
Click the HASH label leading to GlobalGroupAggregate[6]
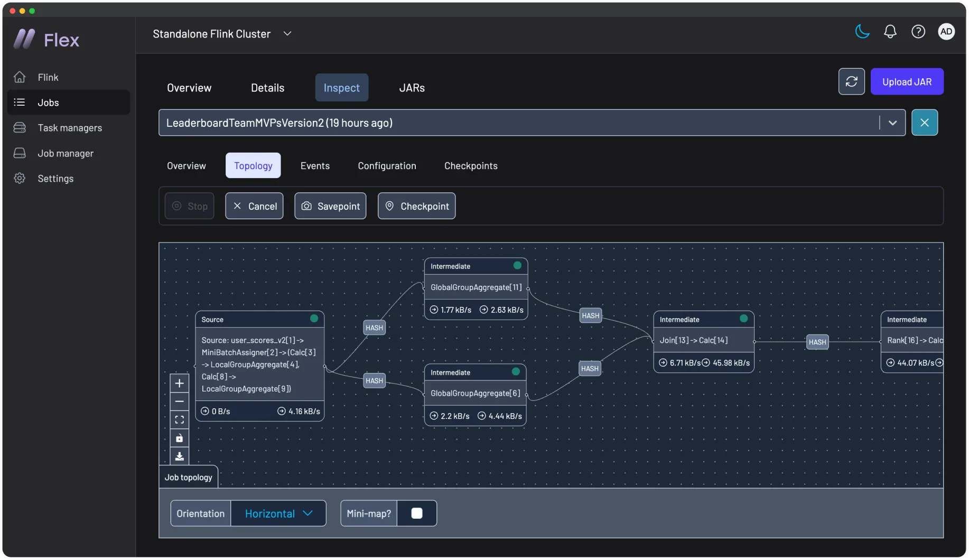[374, 380]
